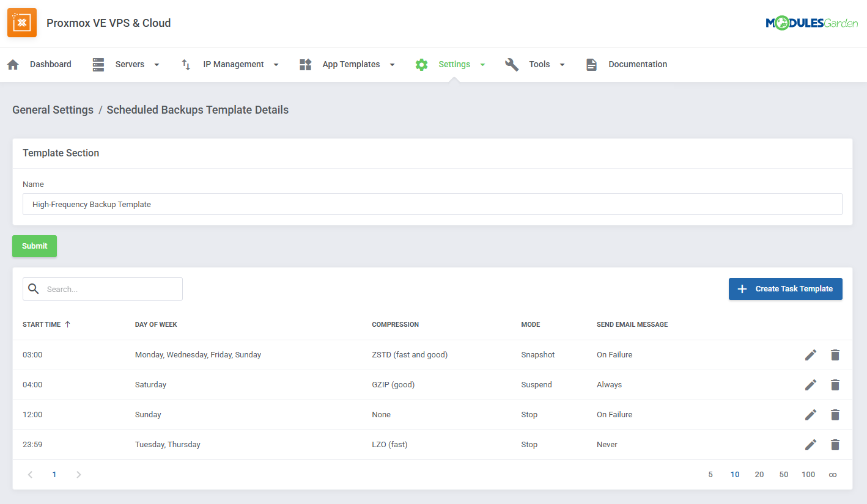This screenshot has width=867, height=504.
Task: Open the Tools menu item
Action: [x=540, y=64]
